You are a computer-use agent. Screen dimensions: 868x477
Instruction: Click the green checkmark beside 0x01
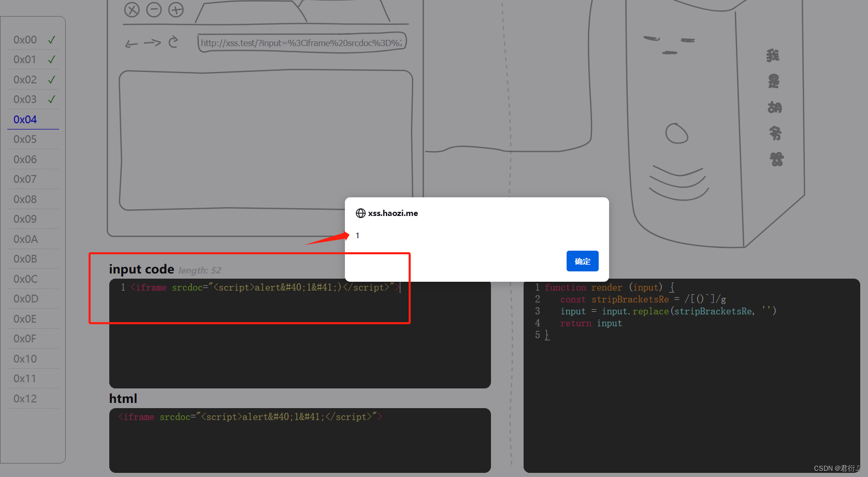click(x=51, y=60)
